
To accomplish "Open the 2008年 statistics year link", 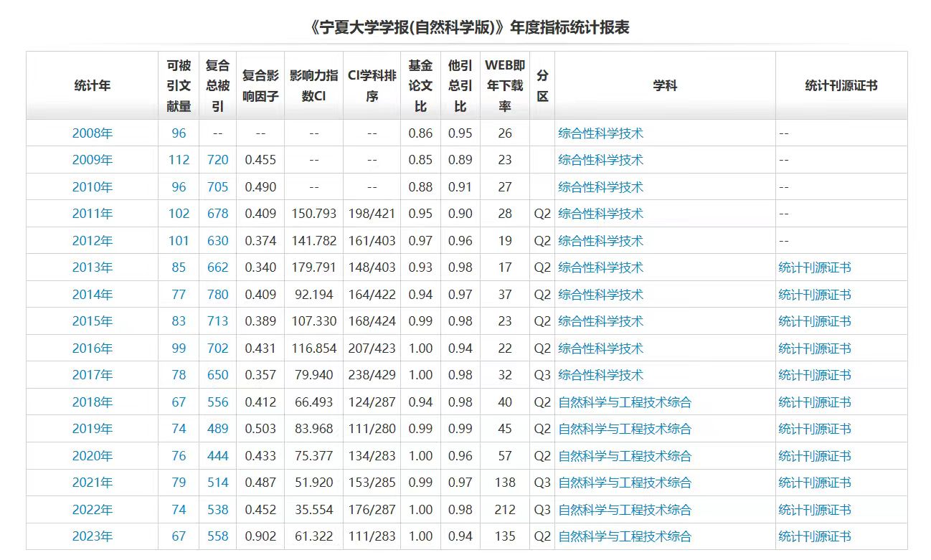I will click(x=93, y=133).
